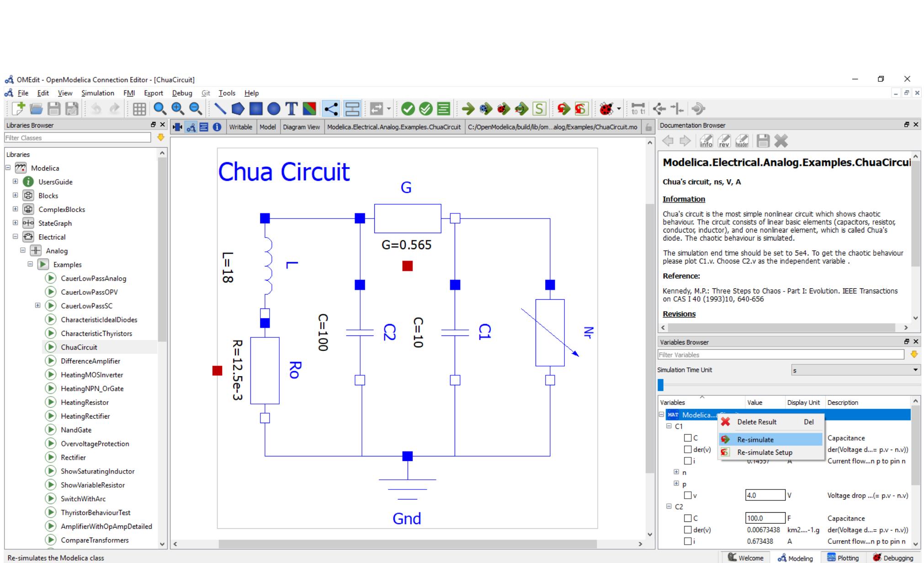924x563 pixels.
Task: Click the Filter Variables input field
Action: (x=781, y=355)
